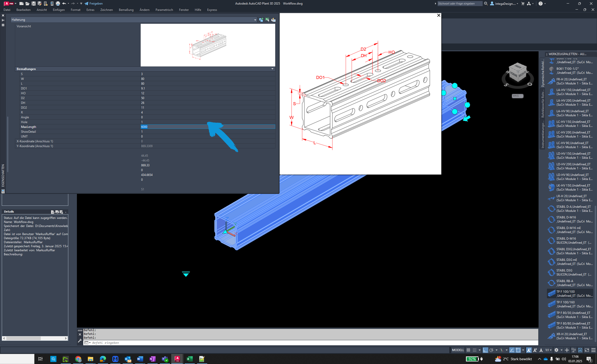Toggle isometric drafting icon
Screen dimensions: 597x364
point(501,350)
